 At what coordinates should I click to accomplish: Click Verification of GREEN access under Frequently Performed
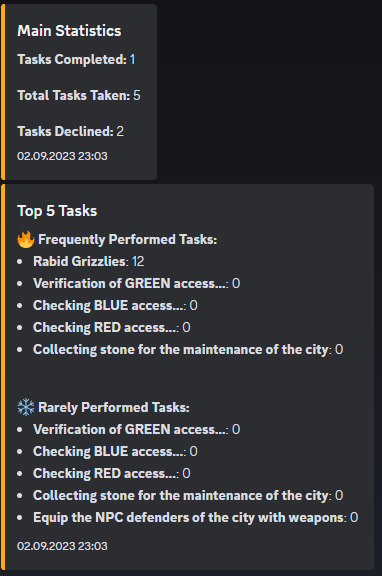(x=136, y=284)
